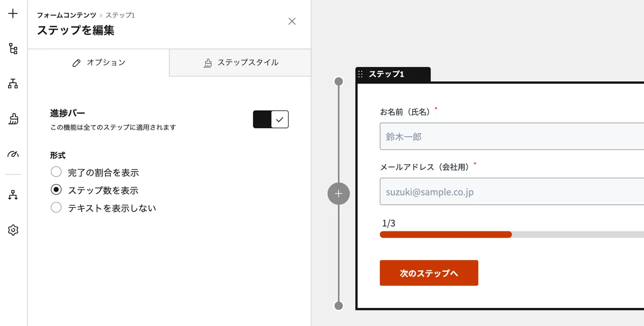
Task: Switch to the ステップスタイル tab
Action: point(239,62)
